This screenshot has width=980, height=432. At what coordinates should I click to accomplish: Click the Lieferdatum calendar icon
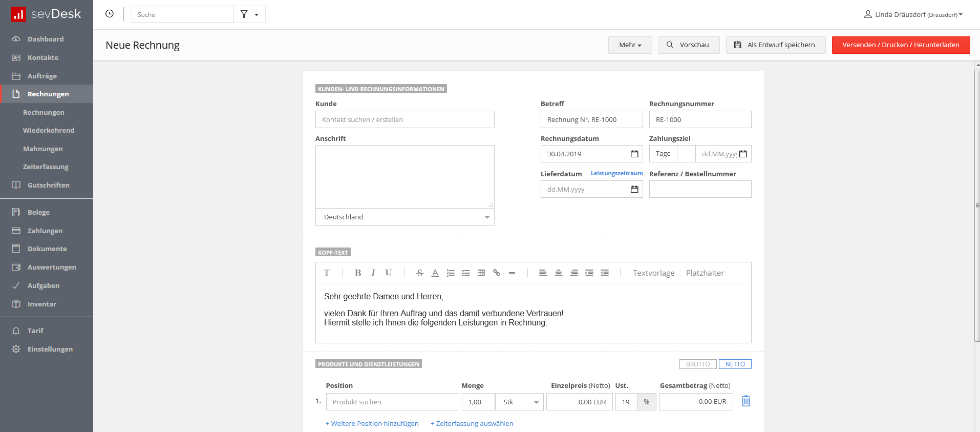pos(634,189)
